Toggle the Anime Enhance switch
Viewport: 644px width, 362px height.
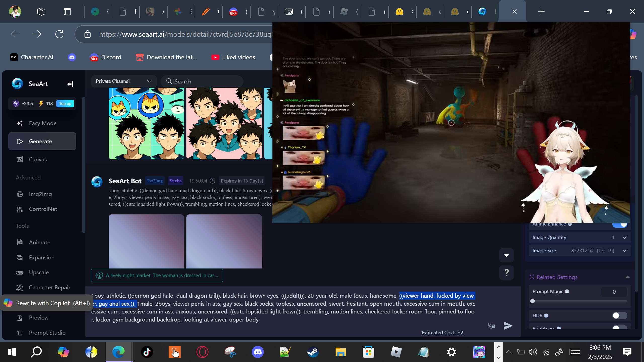click(620, 224)
